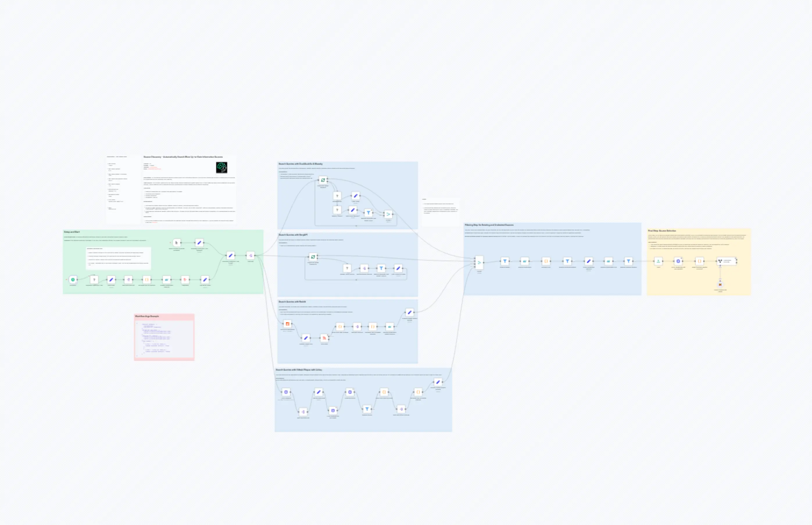
Task: Open the RSS Read node in the Reddit queries section
Action: [x=325, y=338]
